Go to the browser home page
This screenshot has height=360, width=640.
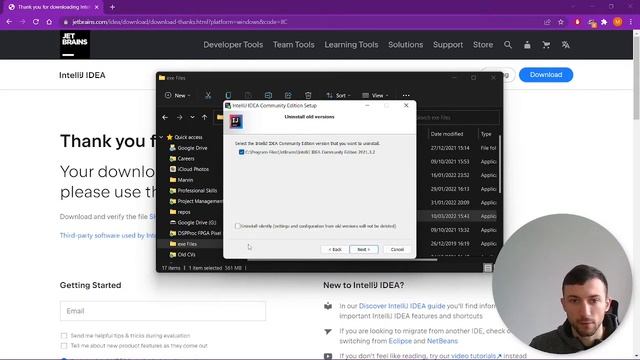49,22
